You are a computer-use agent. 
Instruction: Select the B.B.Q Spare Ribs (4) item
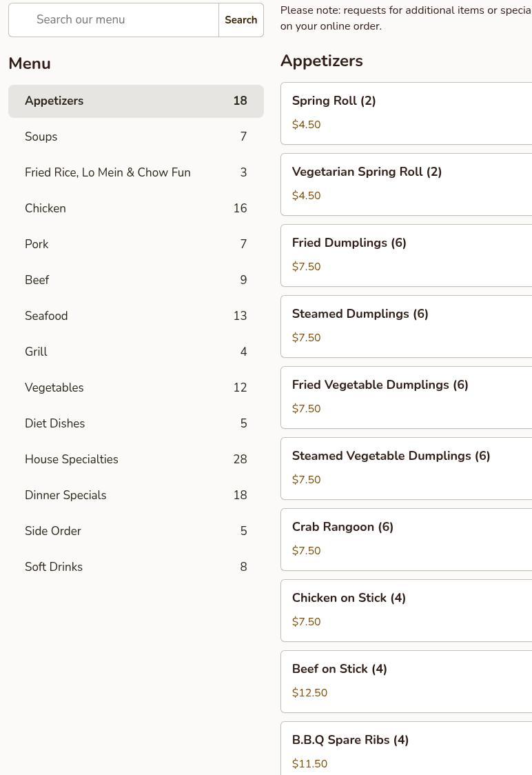[x=406, y=748]
